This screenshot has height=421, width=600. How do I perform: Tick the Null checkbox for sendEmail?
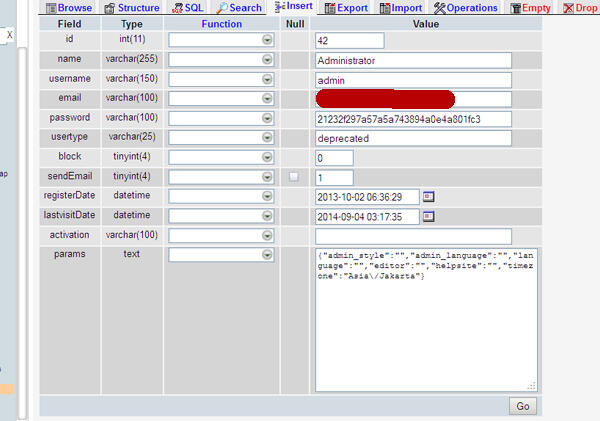pyautogui.click(x=294, y=176)
